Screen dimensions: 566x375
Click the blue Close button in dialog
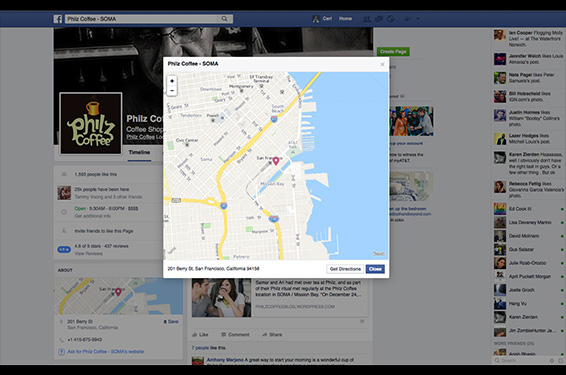click(375, 269)
